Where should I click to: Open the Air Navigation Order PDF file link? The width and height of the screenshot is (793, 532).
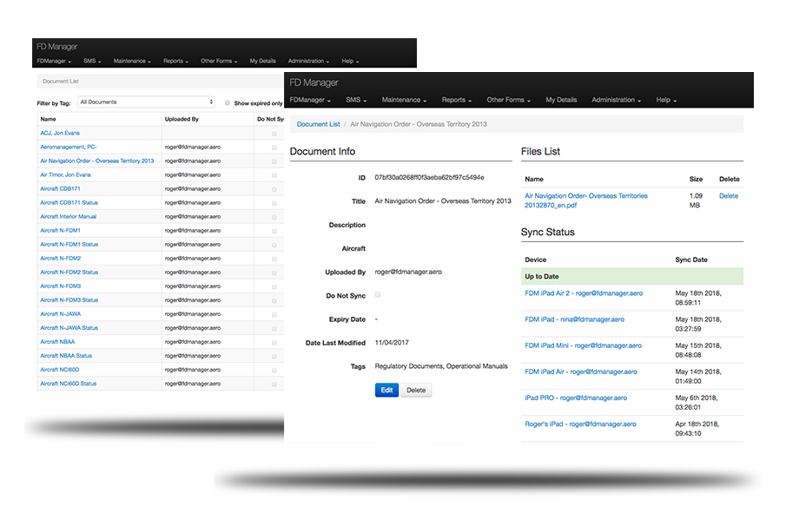(585, 200)
